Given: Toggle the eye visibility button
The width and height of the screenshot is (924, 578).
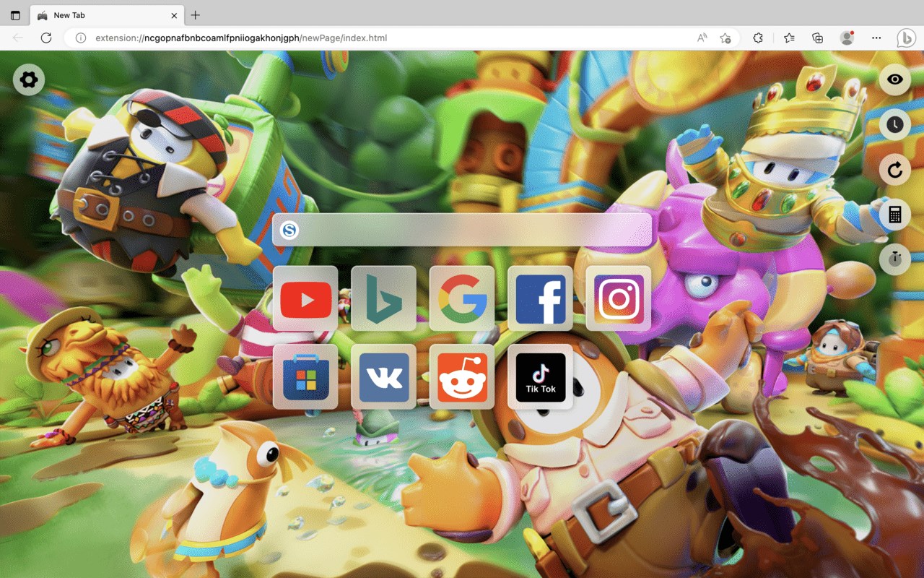Looking at the screenshot, I should tap(894, 79).
